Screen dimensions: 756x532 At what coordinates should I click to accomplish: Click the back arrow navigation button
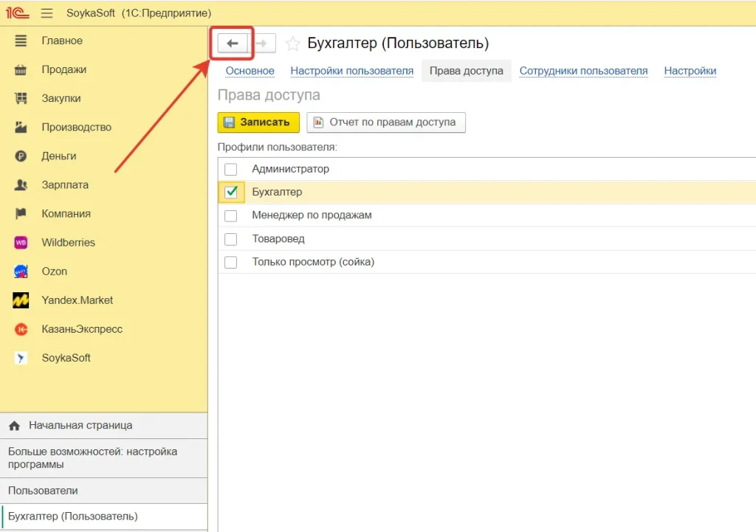pyautogui.click(x=232, y=44)
